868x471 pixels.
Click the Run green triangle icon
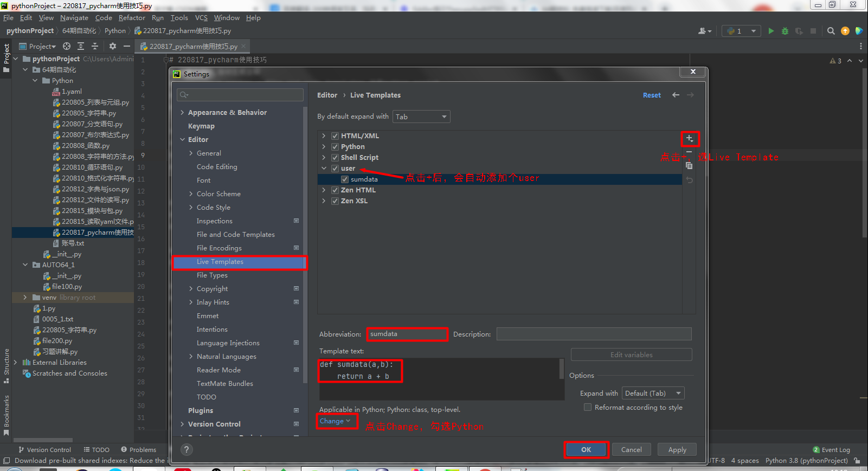coord(771,31)
